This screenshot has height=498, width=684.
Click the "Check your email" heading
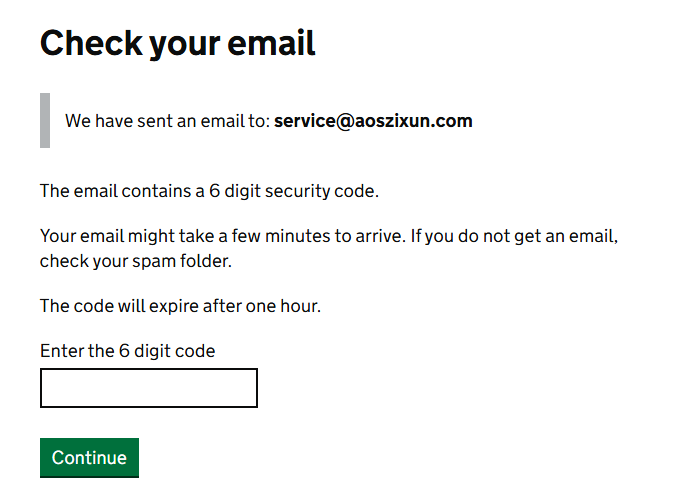(177, 43)
